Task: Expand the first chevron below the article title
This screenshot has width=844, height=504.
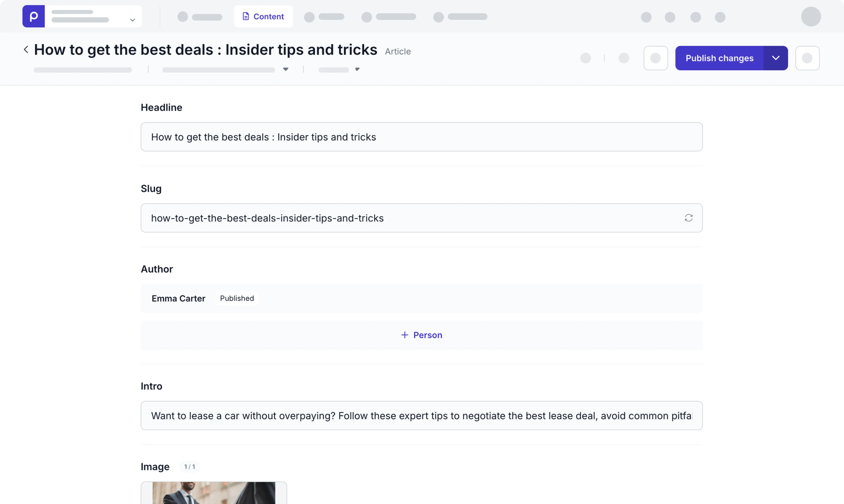Action: pos(286,69)
